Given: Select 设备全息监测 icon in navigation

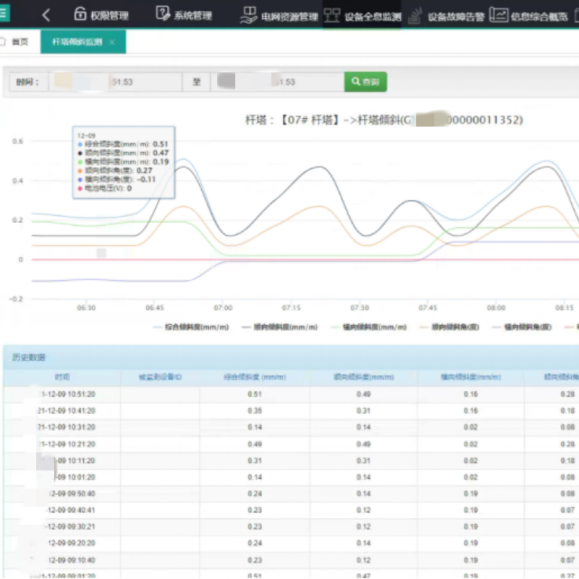Looking at the screenshot, I should tap(332, 15).
